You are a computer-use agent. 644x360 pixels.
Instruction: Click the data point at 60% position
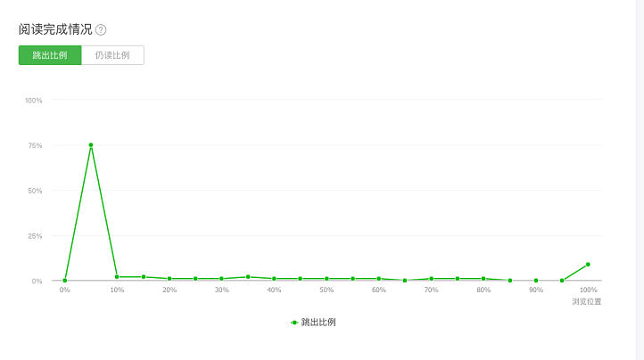(x=379, y=279)
